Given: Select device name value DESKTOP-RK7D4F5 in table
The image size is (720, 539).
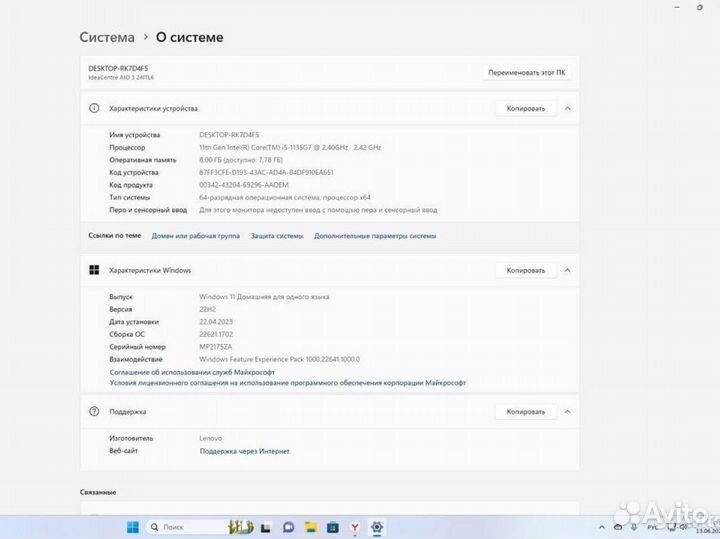Looking at the screenshot, I should pos(229,135).
